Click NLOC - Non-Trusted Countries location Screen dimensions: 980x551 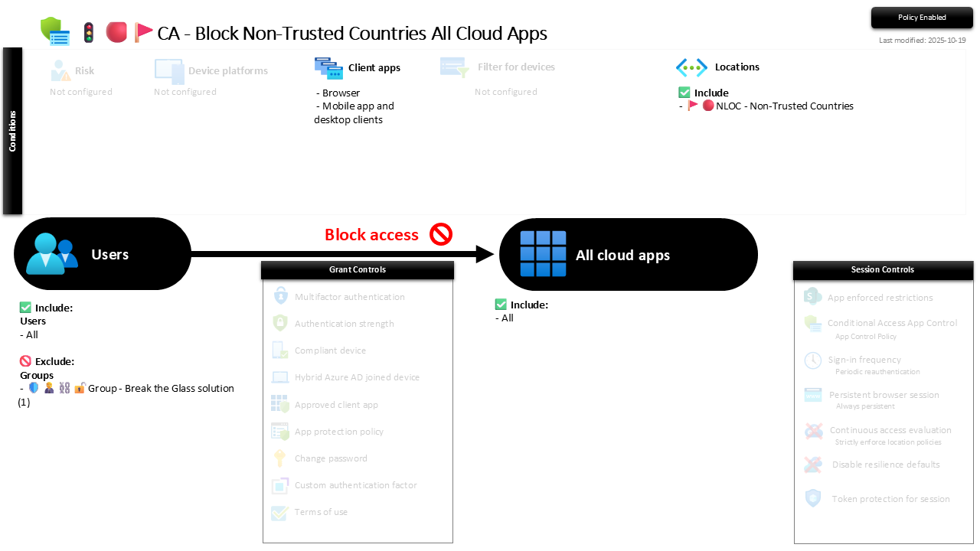pyautogui.click(x=784, y=106)
